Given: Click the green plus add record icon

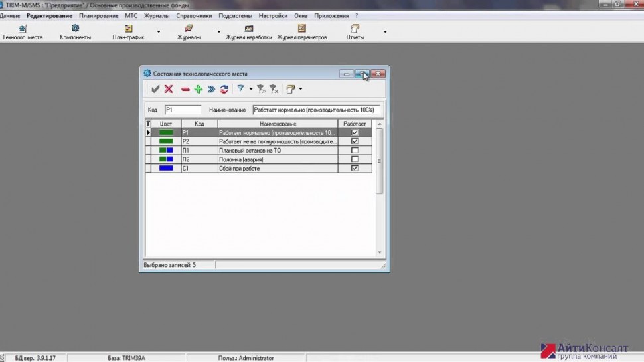Looking at the screenshot, I should [198, 89].
